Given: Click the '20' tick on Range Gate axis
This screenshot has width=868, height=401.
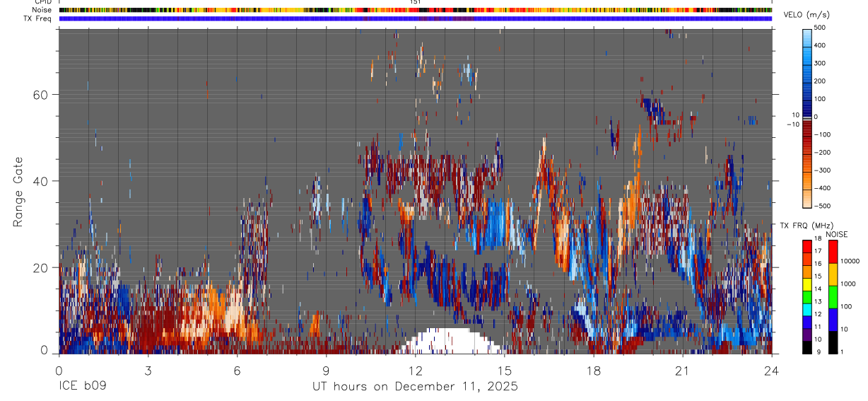Looking at the screenshot, I should pyautogui.click(x=41, y=267).
